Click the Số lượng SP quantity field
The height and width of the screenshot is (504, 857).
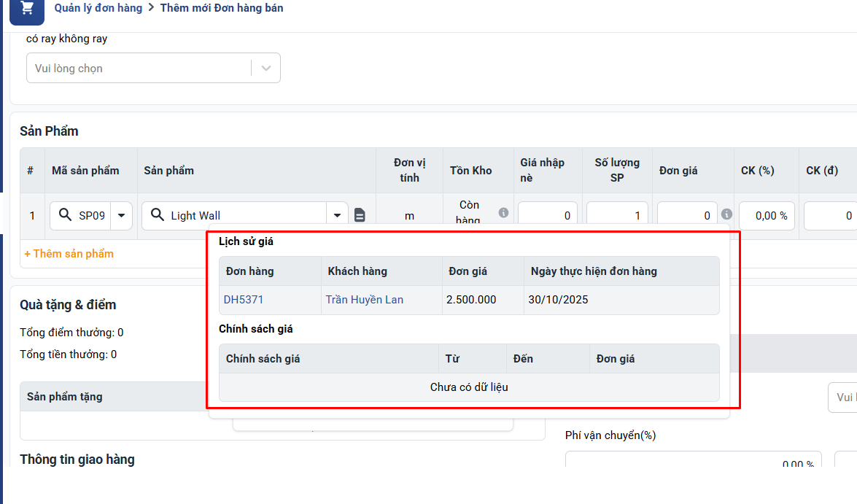[x=616, y=215]
